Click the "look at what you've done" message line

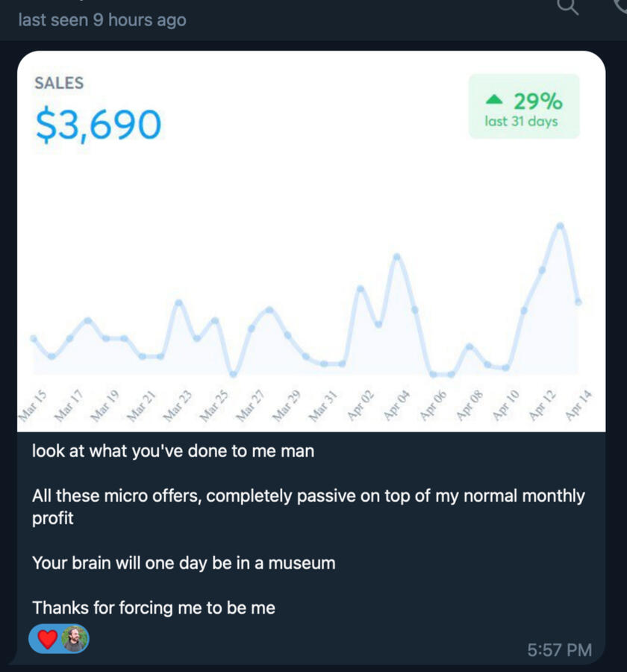click(173, 451)
